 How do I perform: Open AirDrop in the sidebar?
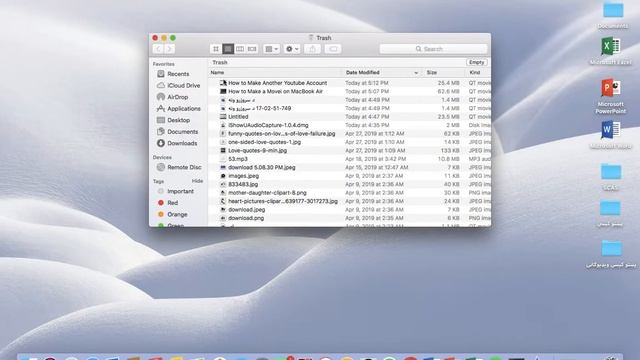178,97
